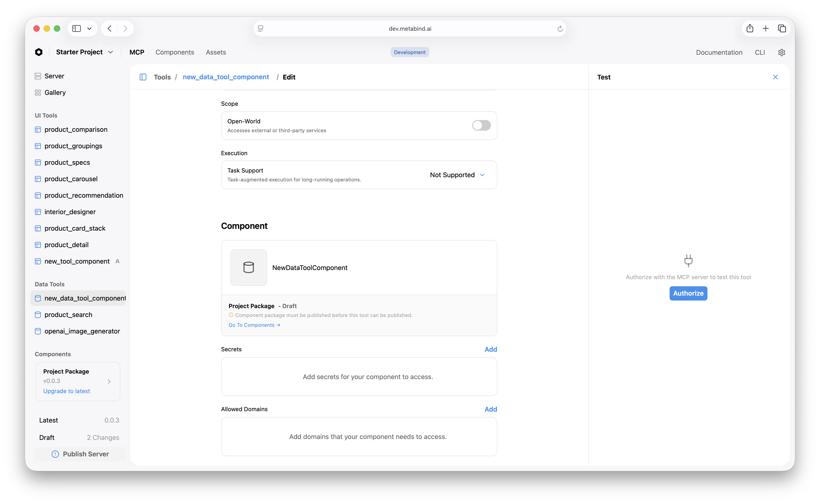Expand the Project Package v0.0.3 chevron
Viewport: 820px width, 504px height.
tap(109, 381)
